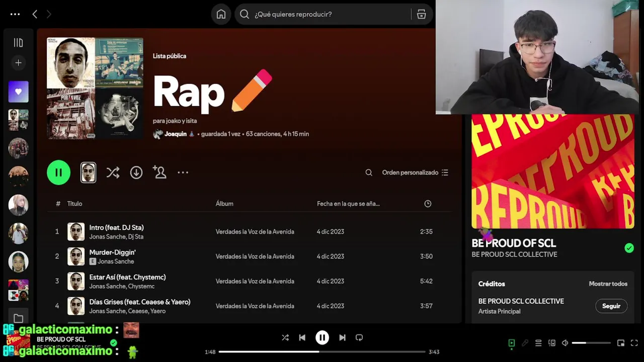Sort by the Título column header

(74, 204)
